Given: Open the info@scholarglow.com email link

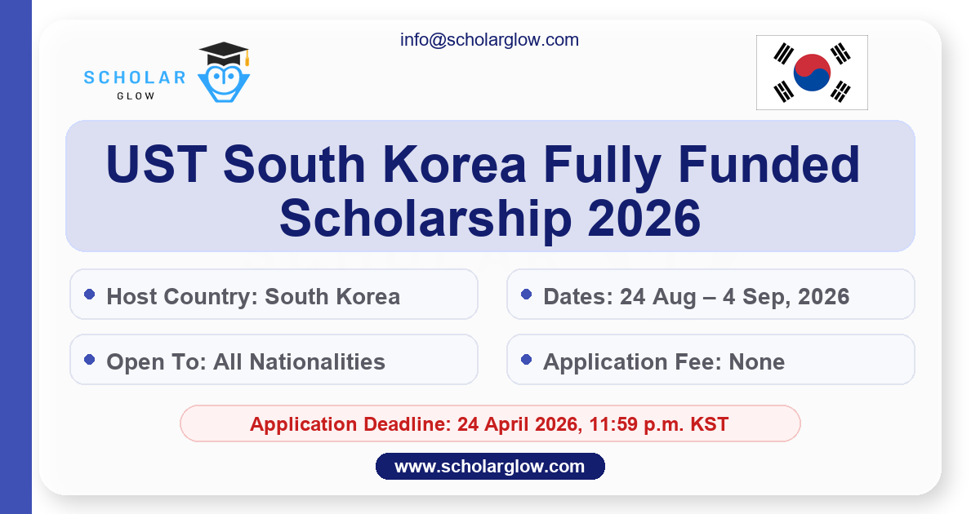Looking at the screenshot, I should pyautogui.click(x=489, y=39).
